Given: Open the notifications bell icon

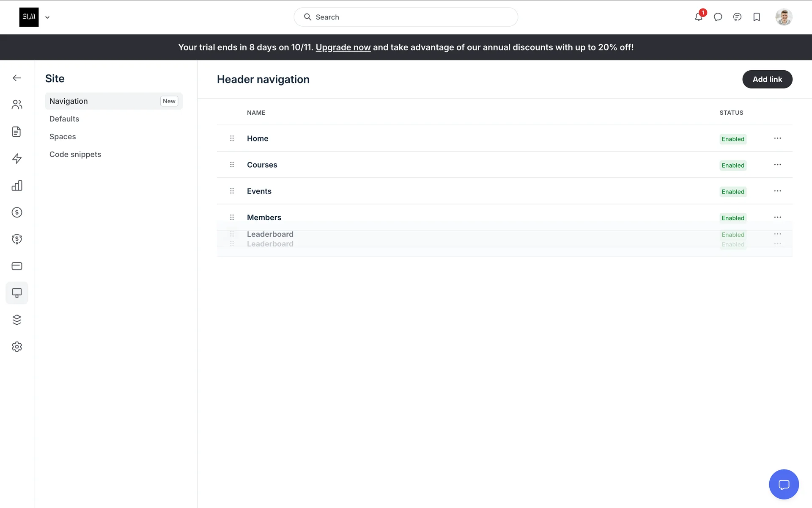Looking at the screenshot, I should (x=698, y=17).
